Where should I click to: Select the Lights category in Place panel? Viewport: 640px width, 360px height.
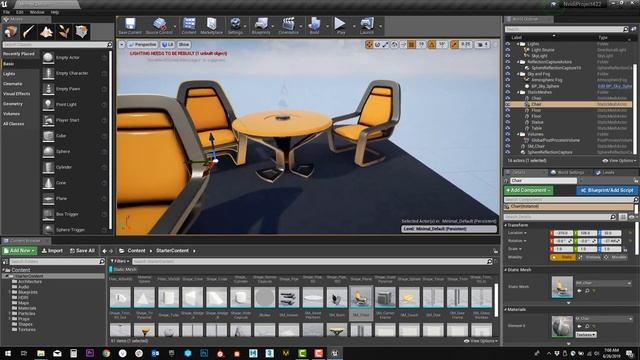9,74
